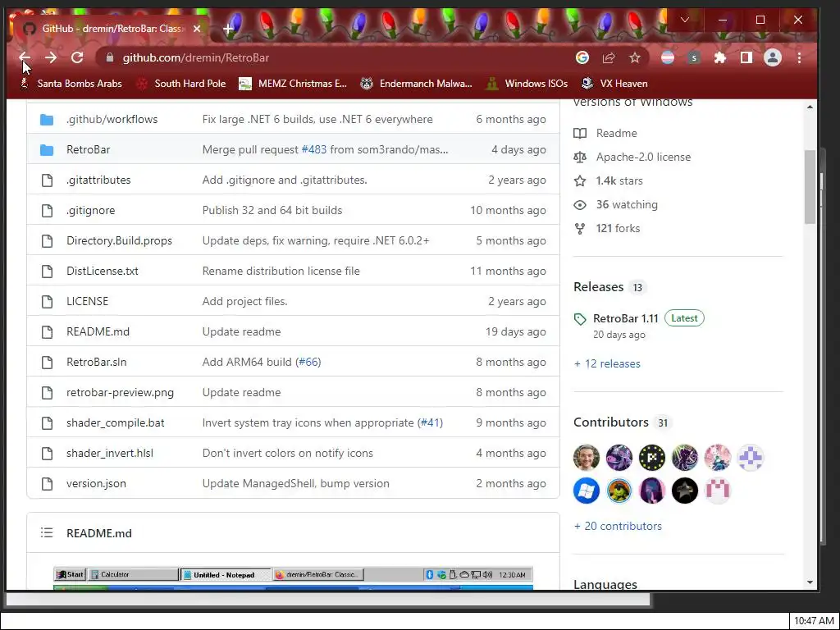Open the .gitattributes file
Image resolution: width=840 pixels, height=630 pixels.
coord(98,180)
